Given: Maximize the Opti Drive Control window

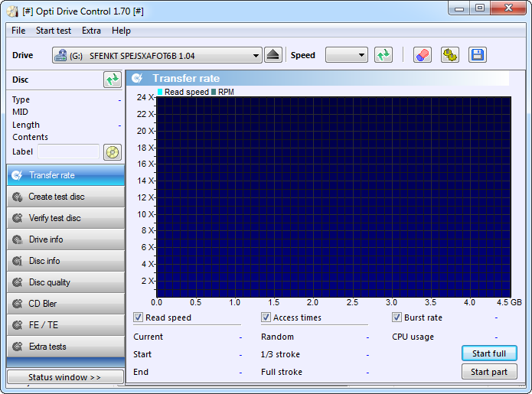Looking at the screenshot, I should (480, 8).
